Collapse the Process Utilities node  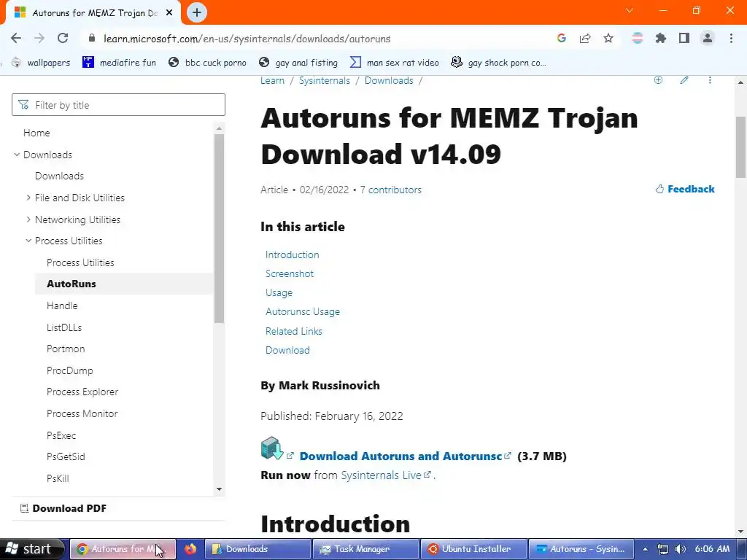coord(28,241)
